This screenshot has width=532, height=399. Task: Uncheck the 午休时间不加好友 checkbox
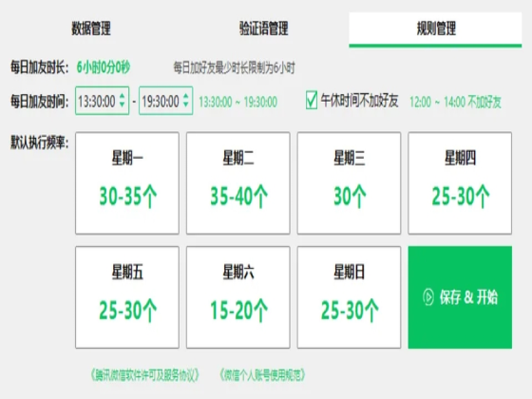click(x=312, y=100)
